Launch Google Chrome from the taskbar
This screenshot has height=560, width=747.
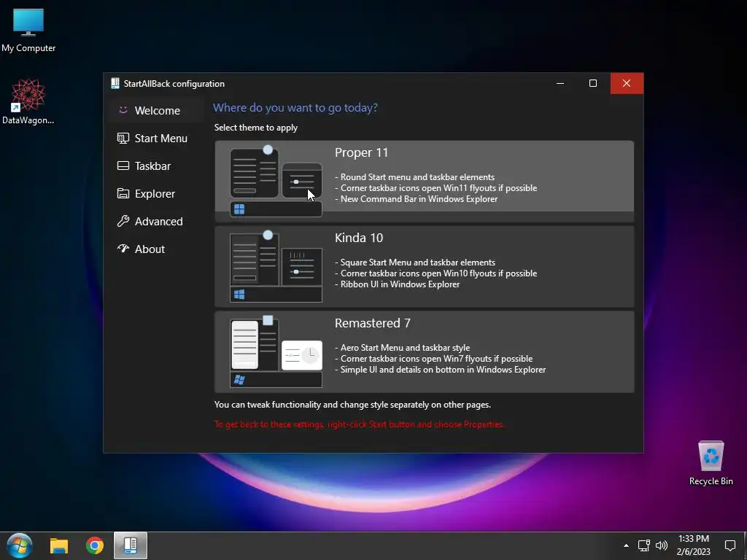coord(95,545)
